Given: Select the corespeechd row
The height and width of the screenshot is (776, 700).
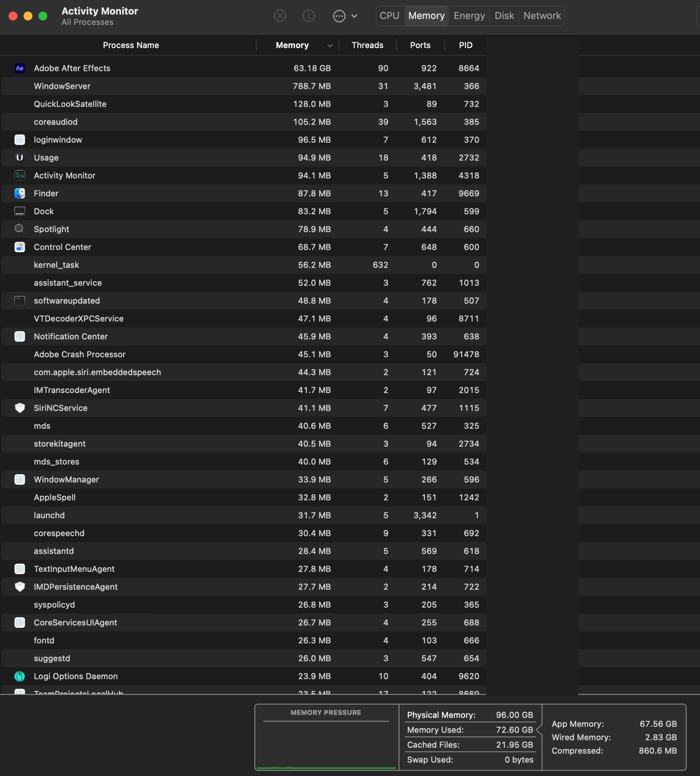Looking at the screenshot, I should [244, 533].
